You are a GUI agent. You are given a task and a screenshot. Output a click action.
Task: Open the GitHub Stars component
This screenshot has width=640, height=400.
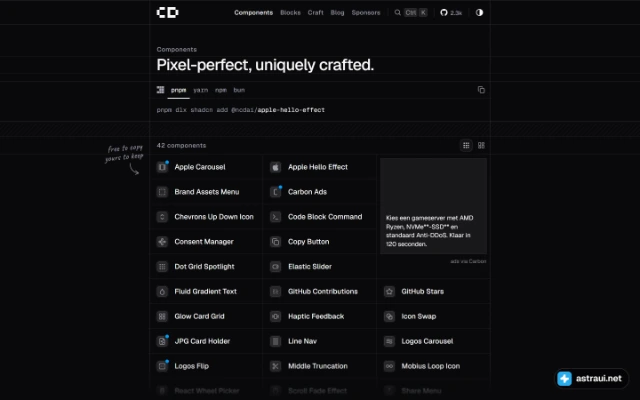click(422, 291)
